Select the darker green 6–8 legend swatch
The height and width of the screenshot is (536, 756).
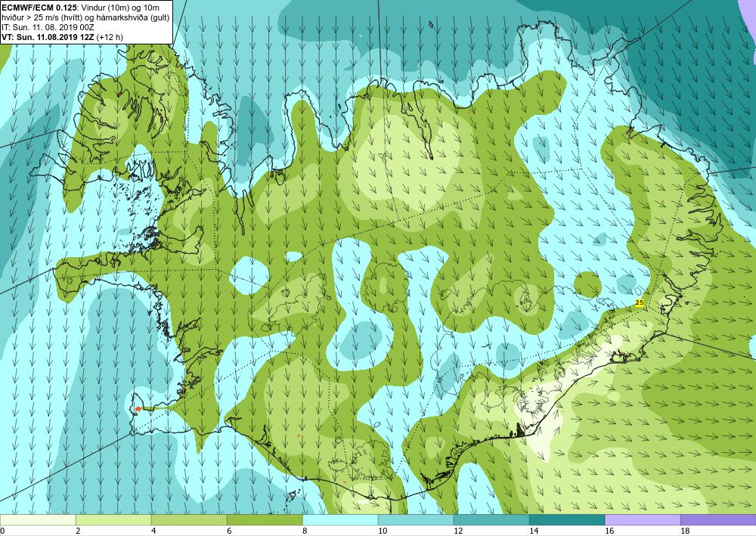pos(265,519)
